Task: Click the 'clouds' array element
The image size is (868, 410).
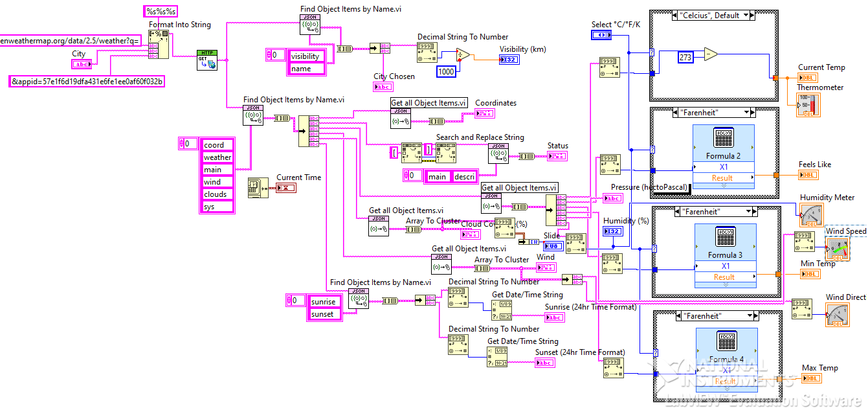Action: (x=217, y=194)
